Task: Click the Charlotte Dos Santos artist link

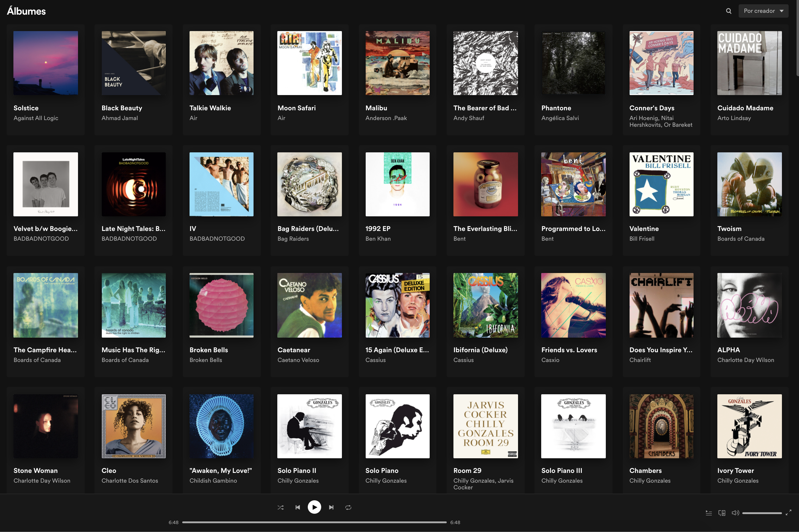Action: point(130,481)
